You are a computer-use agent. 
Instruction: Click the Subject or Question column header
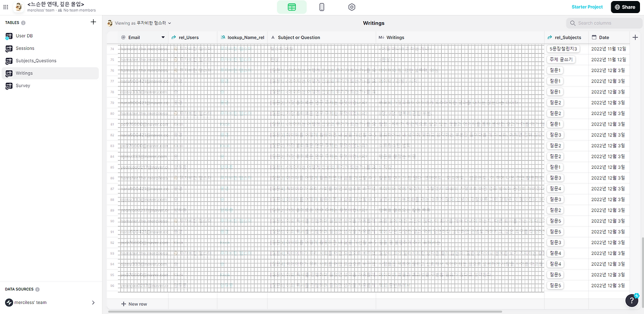click(321, 37)
